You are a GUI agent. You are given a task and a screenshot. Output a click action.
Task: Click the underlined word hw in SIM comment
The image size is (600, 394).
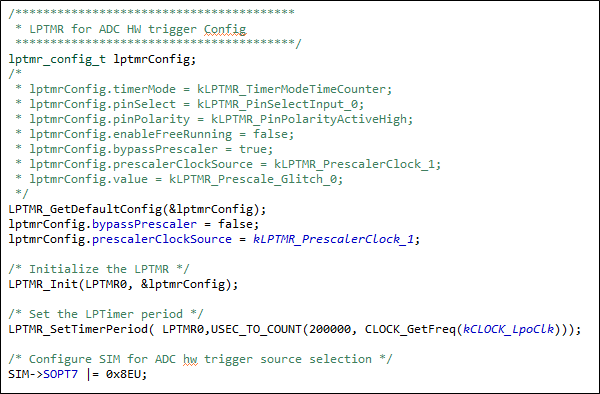point(190,359)
